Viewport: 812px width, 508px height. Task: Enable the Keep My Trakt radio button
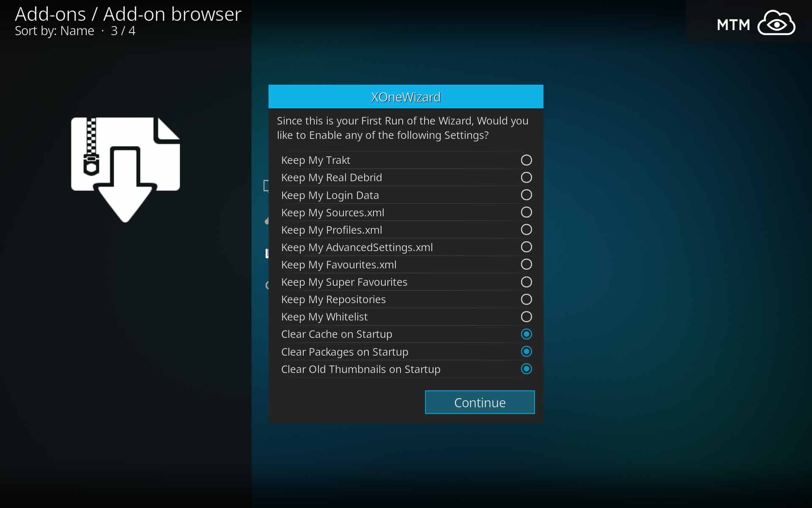coord(526,160)
